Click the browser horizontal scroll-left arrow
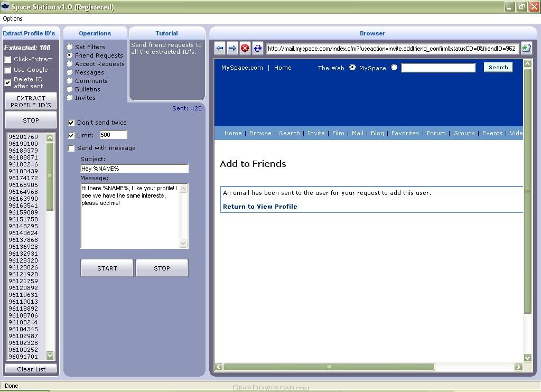The height and width of the screenshot is (392, 541). [218, 367]
